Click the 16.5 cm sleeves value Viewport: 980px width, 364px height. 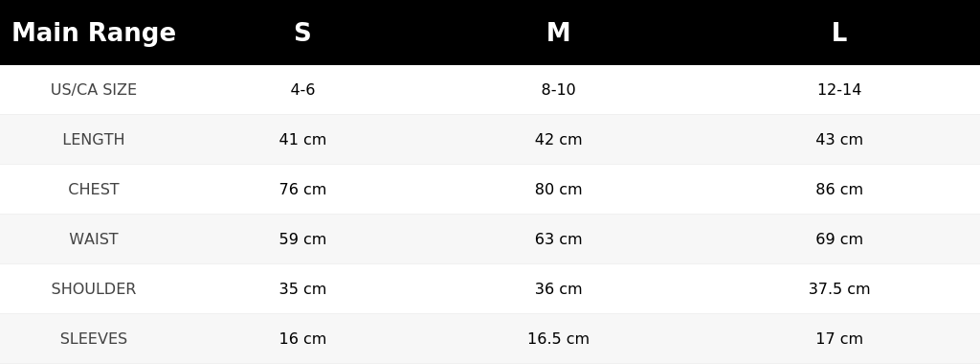tap(558, 338)
